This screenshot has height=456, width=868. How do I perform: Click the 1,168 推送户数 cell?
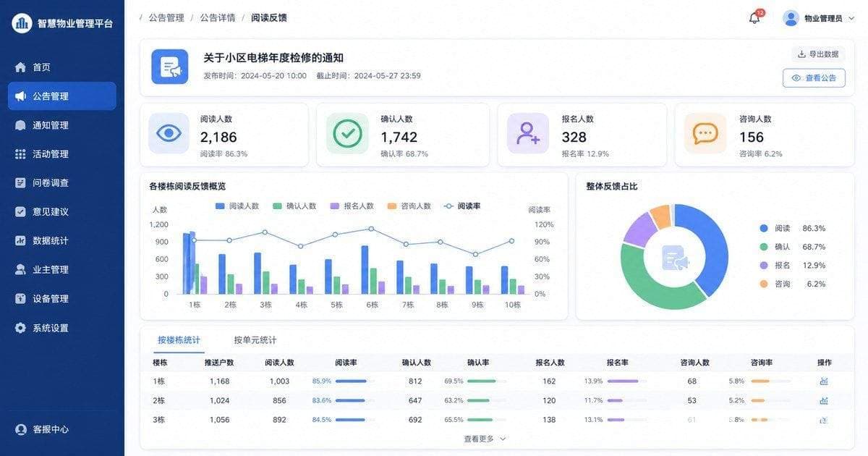[x=219, y=381]
